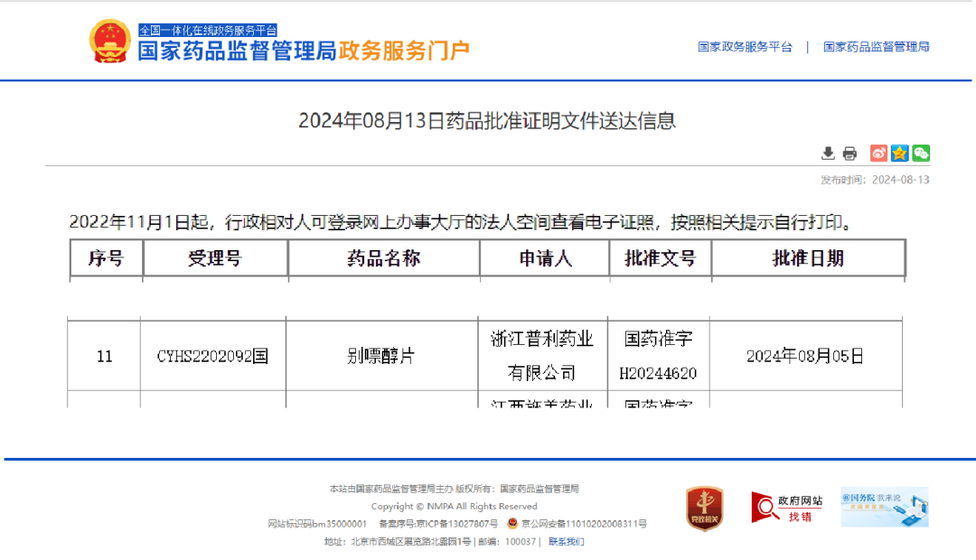Open the 国家政务服务平台 link
Image resolution: width=976 pixels, height=560 pixels.
(x=745, y=47)
